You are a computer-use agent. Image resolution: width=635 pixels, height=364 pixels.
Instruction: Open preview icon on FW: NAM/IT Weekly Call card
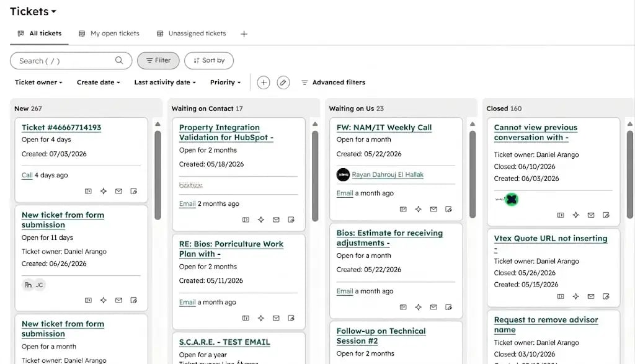click(403, 210)
